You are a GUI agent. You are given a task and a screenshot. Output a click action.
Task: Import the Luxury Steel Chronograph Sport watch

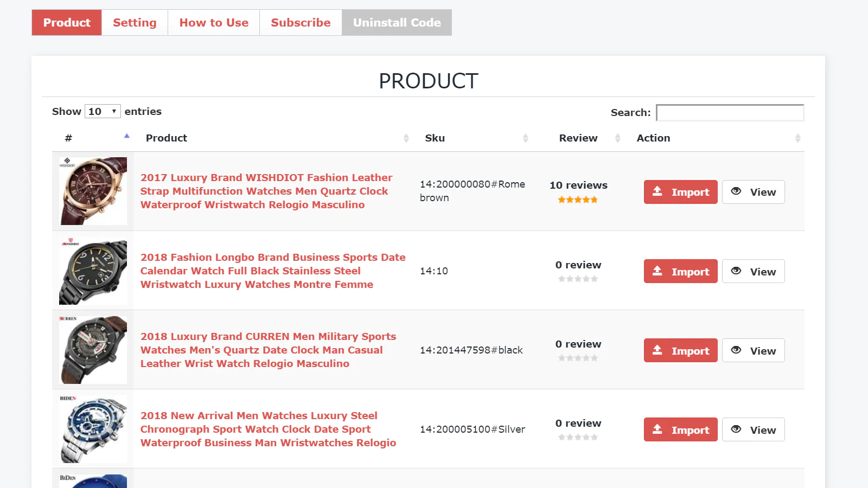(681, 429)
